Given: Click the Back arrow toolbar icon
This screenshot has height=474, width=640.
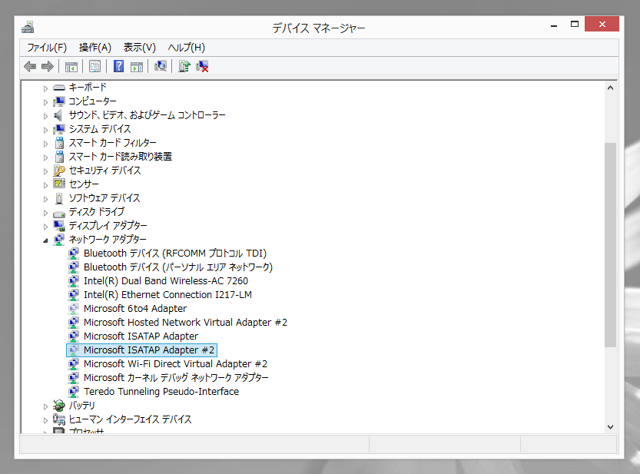Looking at the screenshot, I should [30, 66].
